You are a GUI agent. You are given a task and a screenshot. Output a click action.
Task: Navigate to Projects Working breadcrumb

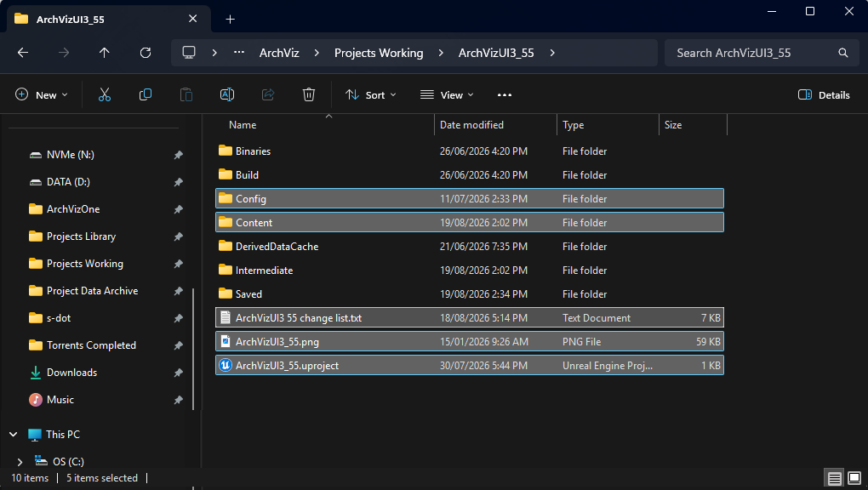379,53
